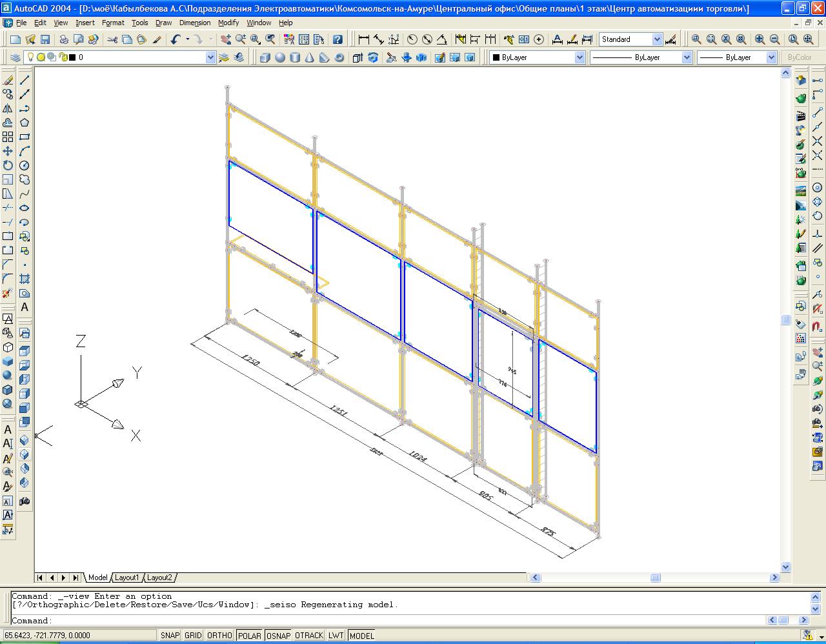The image size is (826, 644).
Task: Open the Layer Properties Manager icon
Action: coord(15,57)
